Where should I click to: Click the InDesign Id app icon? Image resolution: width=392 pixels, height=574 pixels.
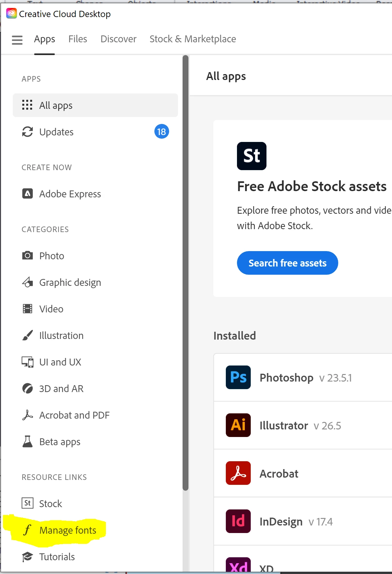click(x=238, y=521)
